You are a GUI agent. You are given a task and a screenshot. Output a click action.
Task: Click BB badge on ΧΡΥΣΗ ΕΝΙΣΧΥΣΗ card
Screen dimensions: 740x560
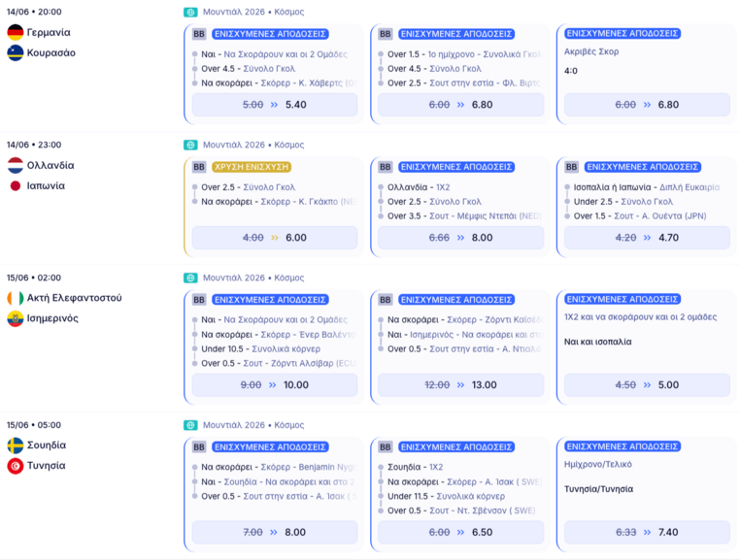[199, 167]
